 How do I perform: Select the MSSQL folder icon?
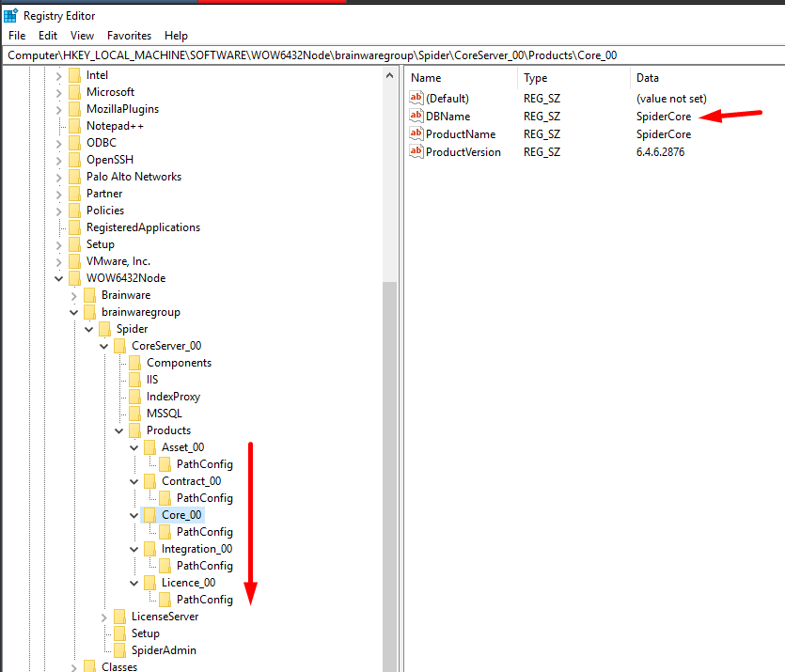(134, 414)
